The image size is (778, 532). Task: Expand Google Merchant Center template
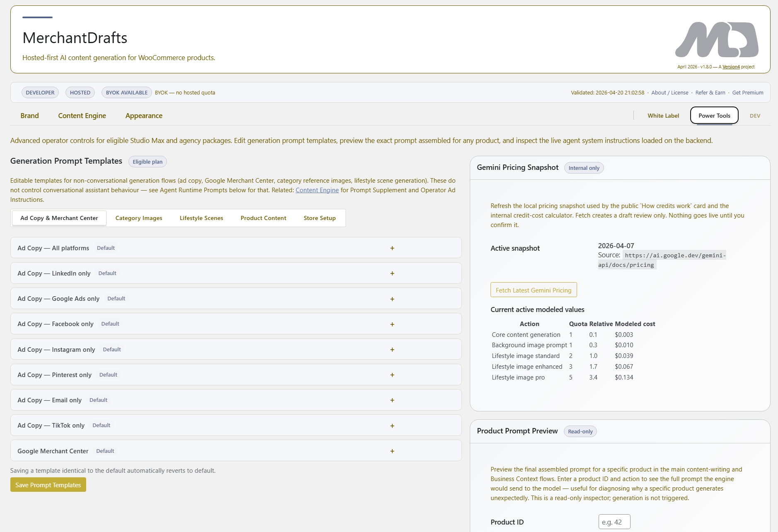pyautogui.click(x=236, y=451)
